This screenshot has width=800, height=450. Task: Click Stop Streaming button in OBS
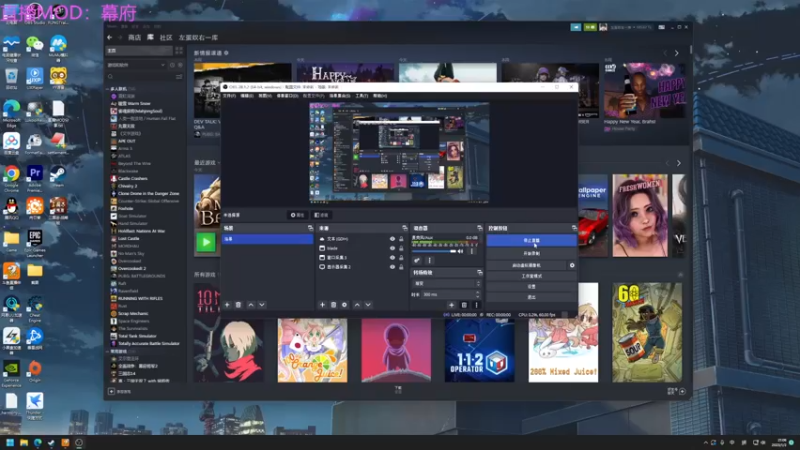tap(531, 240)
